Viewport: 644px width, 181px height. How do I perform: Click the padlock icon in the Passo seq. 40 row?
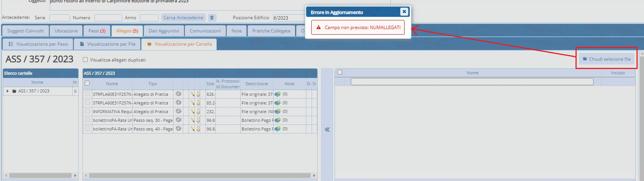coord(198,129)
